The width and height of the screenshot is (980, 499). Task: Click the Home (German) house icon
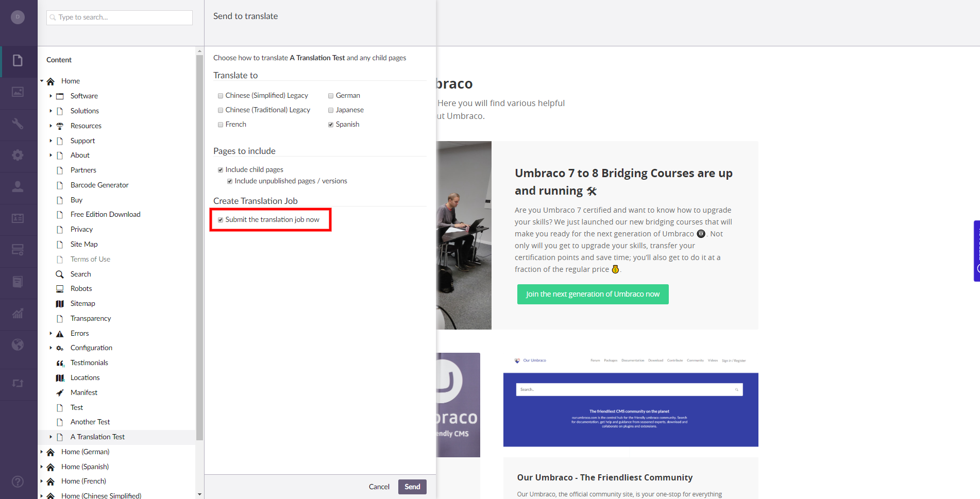coord(50,452)
